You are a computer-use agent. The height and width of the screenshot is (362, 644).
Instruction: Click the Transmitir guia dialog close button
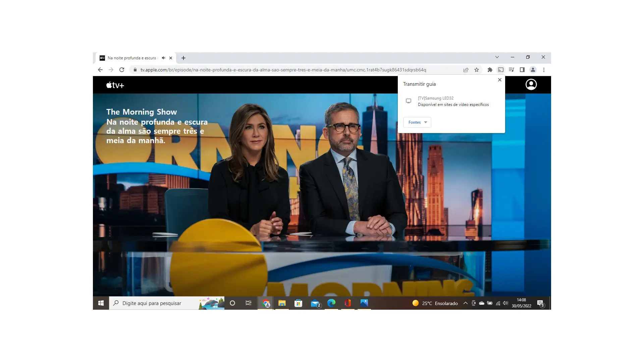500,80
